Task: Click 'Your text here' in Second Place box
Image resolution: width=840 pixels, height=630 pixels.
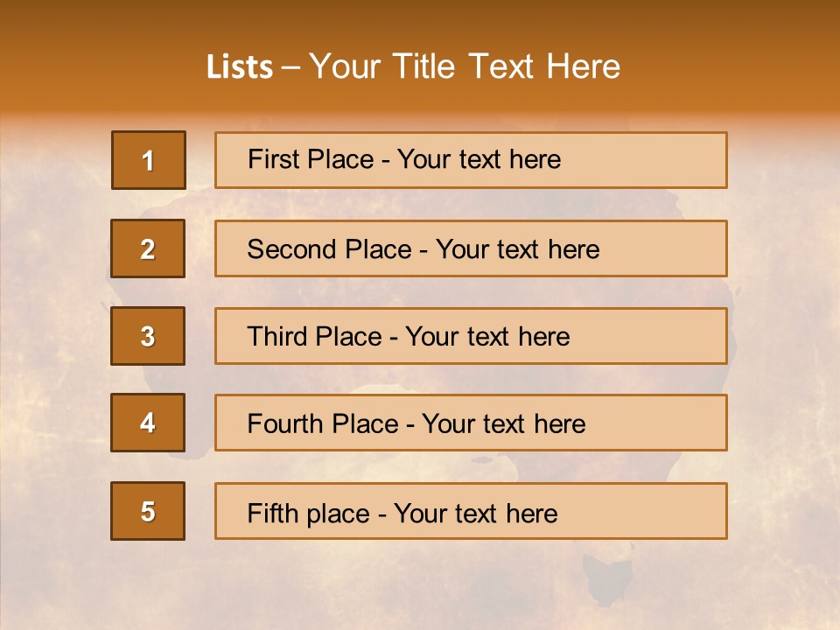Action: [518, 249]
